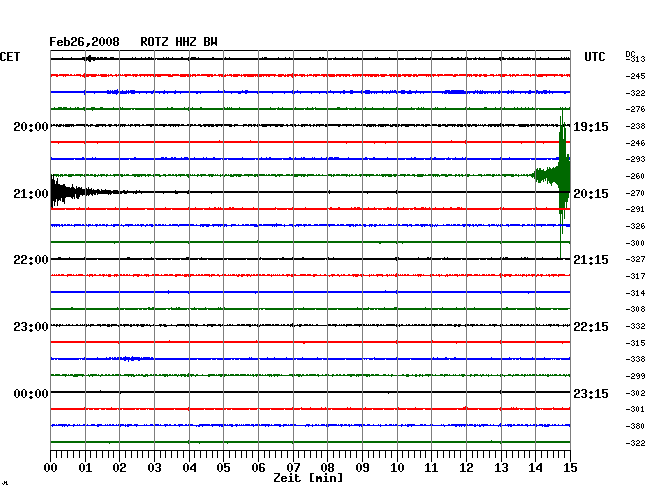Viewport: 650px width, 494px height.
Task: Select DC offset value -332
Action: (x=635, y=326)
